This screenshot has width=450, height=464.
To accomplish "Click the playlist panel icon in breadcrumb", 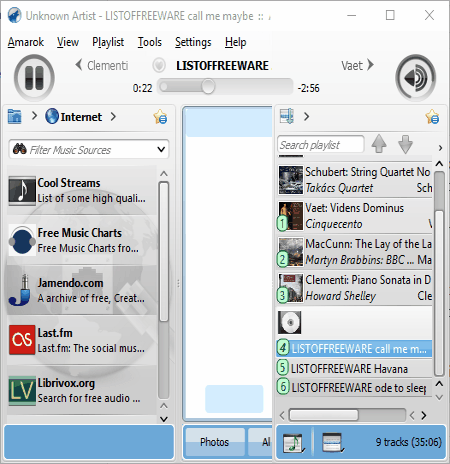I will 287,116.
